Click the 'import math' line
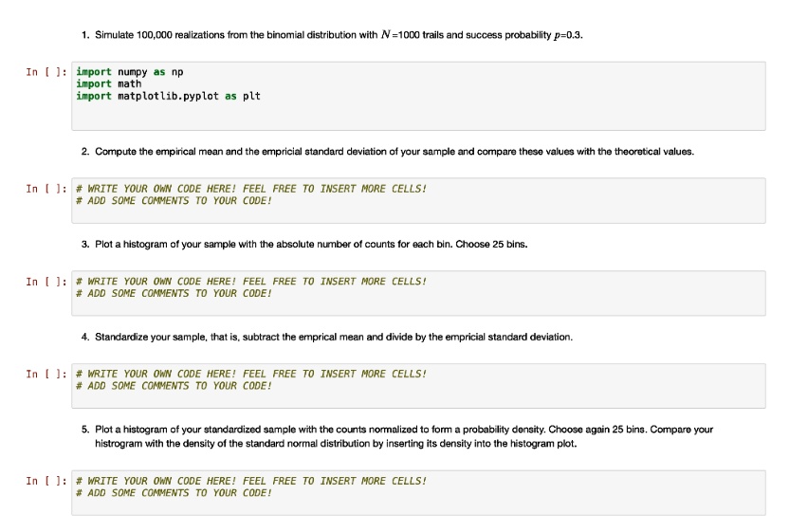The image size is (789, 532). pos(109,84)
